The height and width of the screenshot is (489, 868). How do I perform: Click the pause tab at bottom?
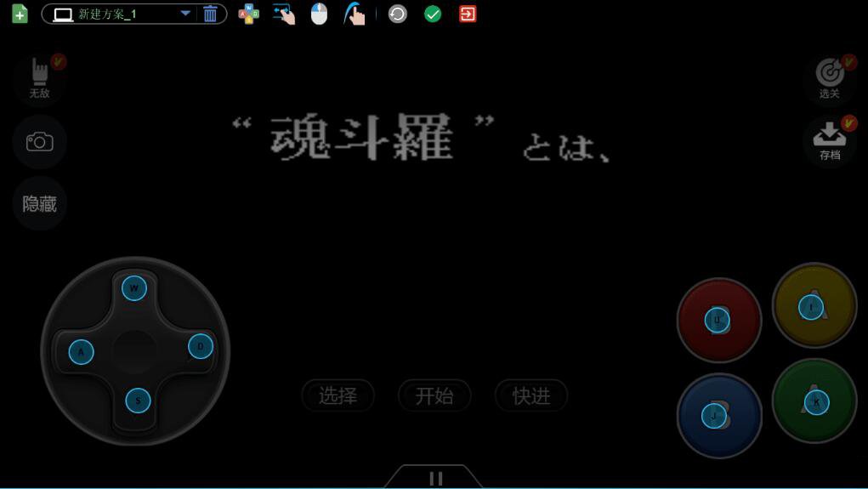point(435,477)
